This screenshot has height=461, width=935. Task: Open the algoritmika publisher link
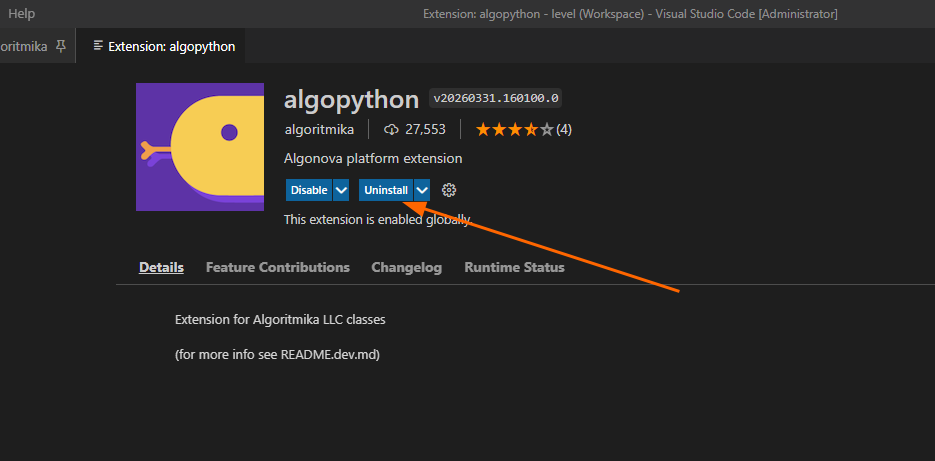319,129
